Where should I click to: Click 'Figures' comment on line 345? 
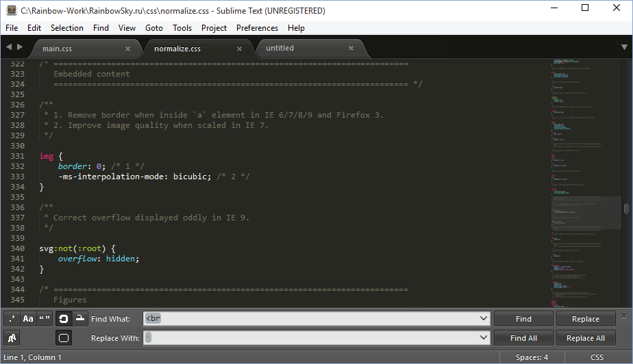(70, 300)
